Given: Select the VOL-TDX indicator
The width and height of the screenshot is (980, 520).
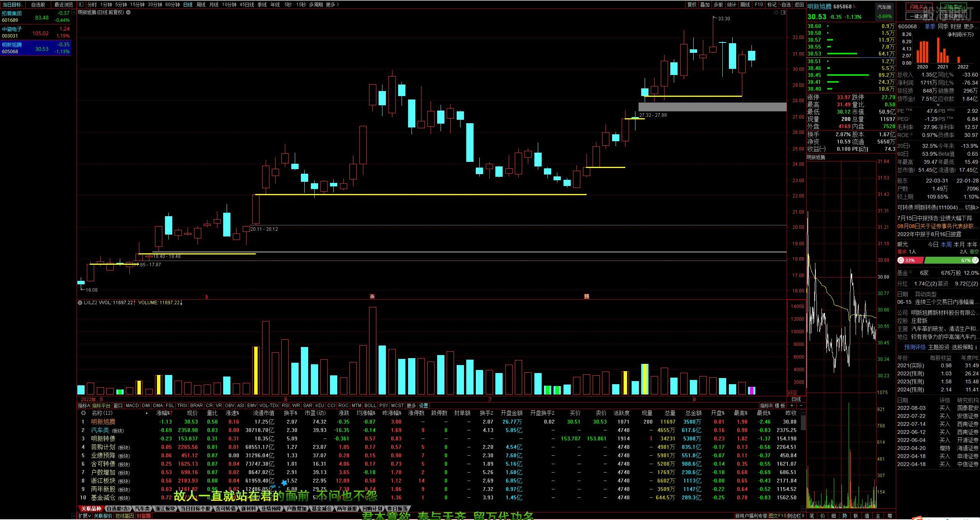Looking at the screenshot, I should [269, 406].
